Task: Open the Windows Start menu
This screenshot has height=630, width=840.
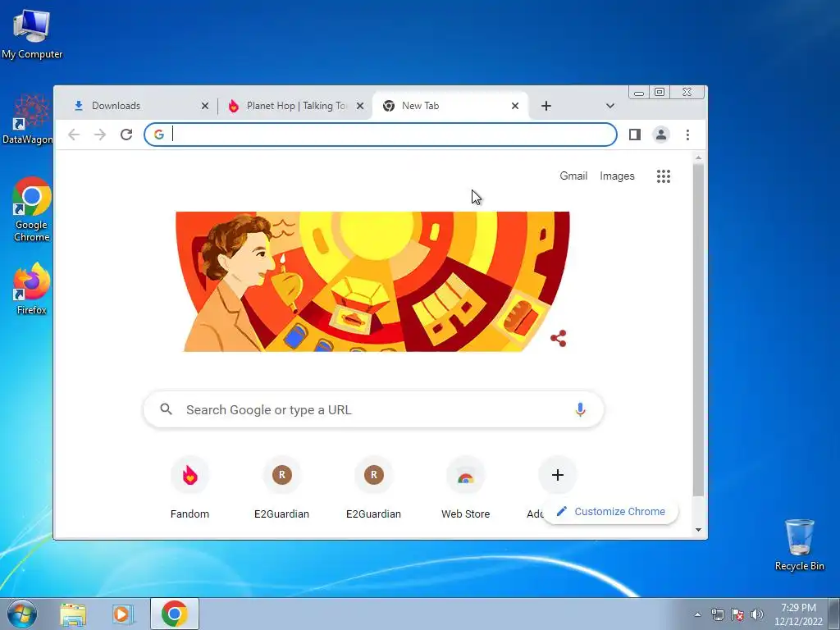Action: 22,614
